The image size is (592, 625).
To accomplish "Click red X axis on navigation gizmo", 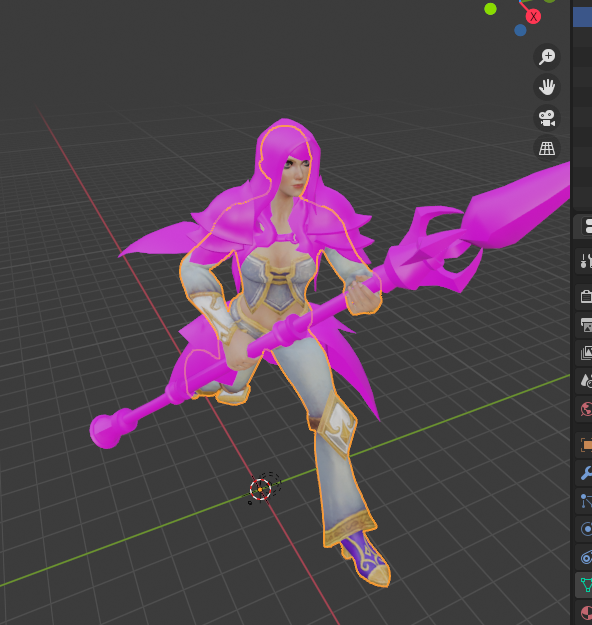I will tap(533, 17).
